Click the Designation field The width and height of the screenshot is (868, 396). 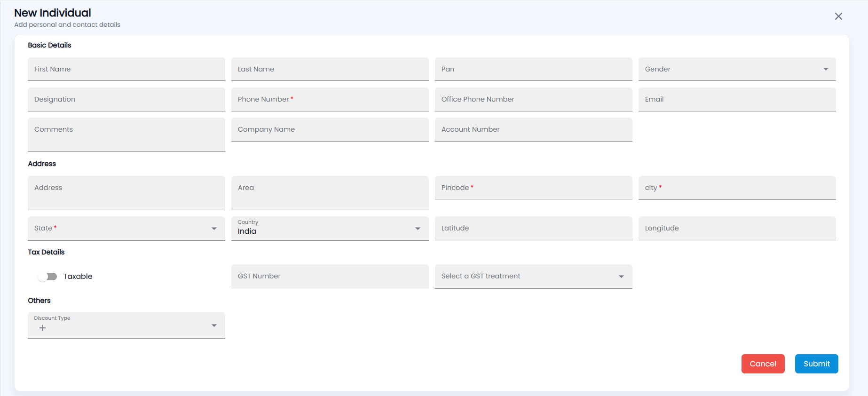(x=126, y=99)
